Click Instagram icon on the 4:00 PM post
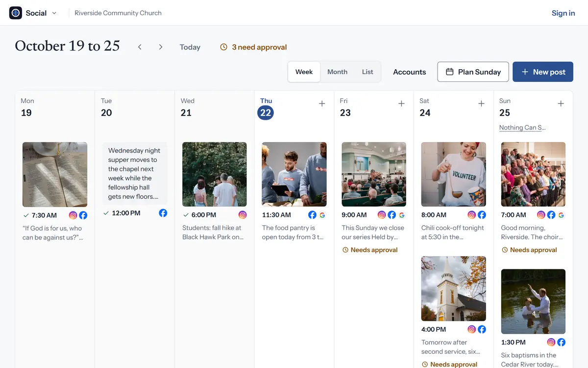 [472, 330]
